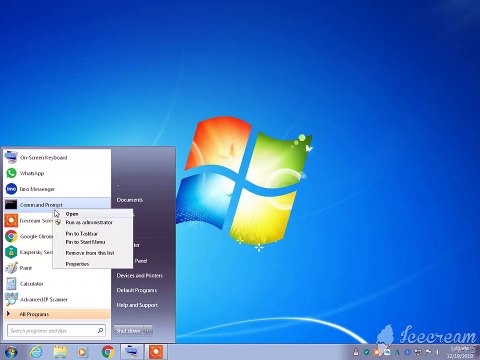Open Properties from the context menu

(x=93, y=264)
